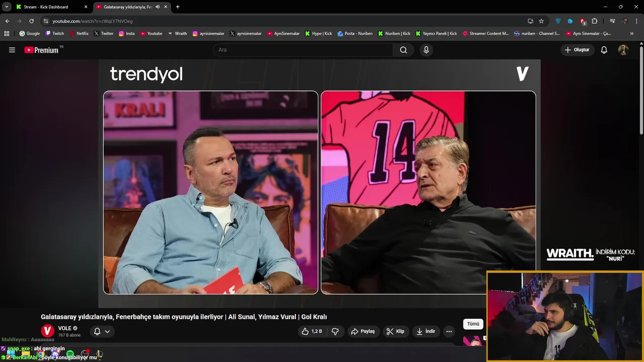Click the install app icon in address bar

click(x=530, y=21)
